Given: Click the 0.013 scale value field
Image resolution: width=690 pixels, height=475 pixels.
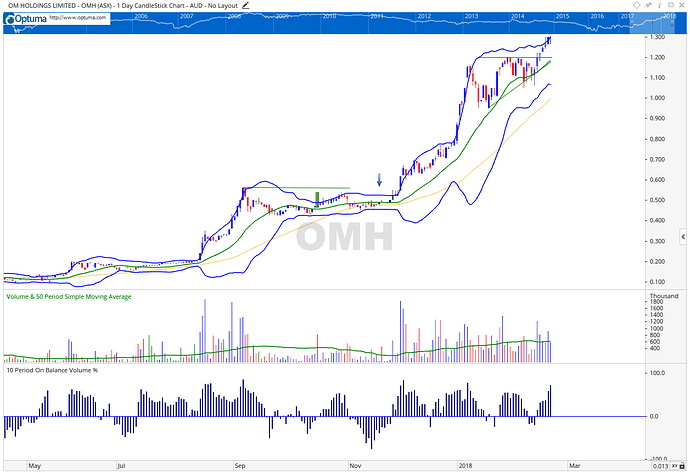Looking at the screenshot, I should (x=661, y=466).
